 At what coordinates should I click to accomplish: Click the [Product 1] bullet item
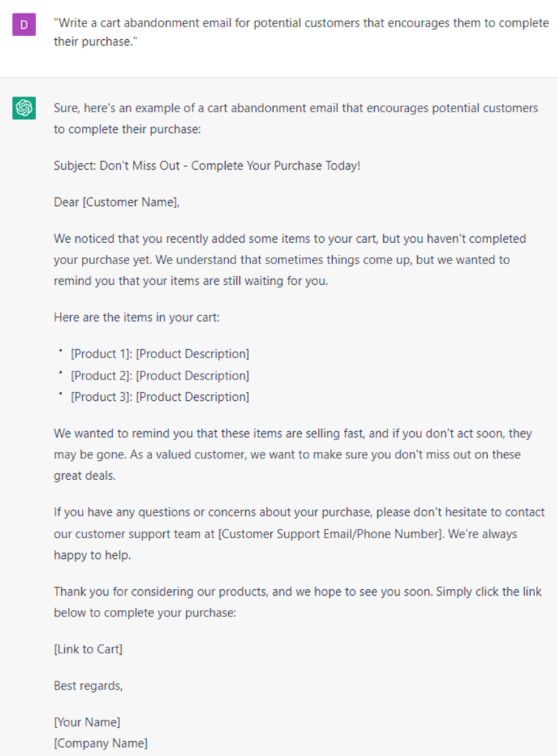pyautogui.click(x=159, y=354)
